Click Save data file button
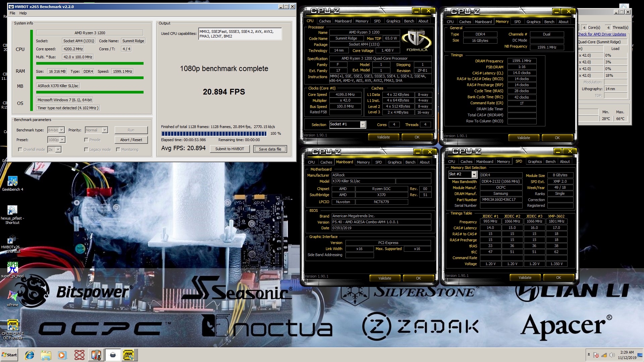This screenshot has width=644, height=362. click(270, 149)
